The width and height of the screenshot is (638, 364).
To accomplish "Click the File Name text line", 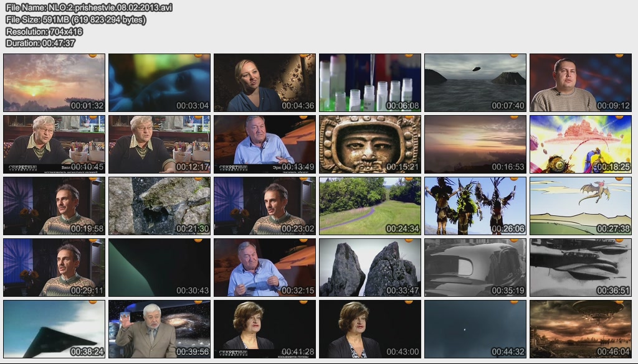I will click(x=89, y=7).
